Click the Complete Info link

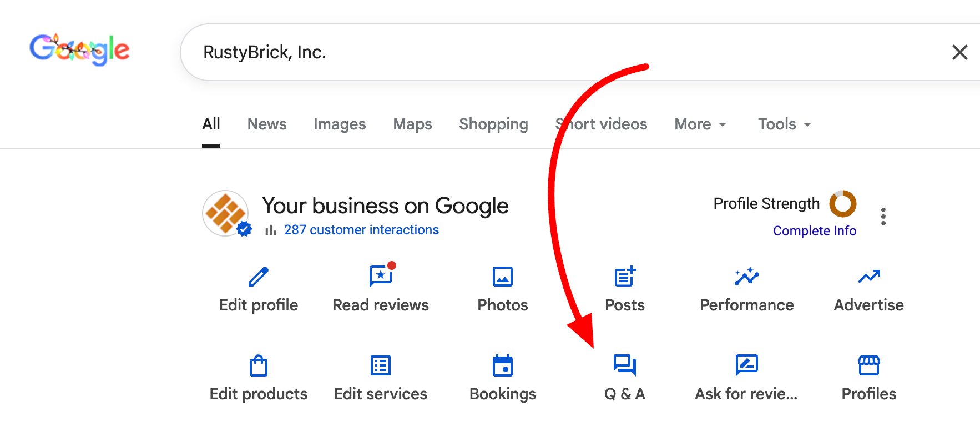(x=815, y=231)
